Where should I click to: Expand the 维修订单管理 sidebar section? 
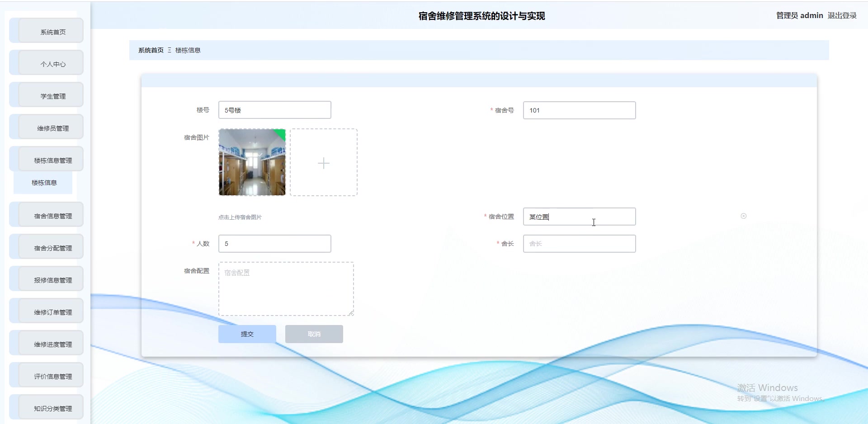[x=46, y=311]
